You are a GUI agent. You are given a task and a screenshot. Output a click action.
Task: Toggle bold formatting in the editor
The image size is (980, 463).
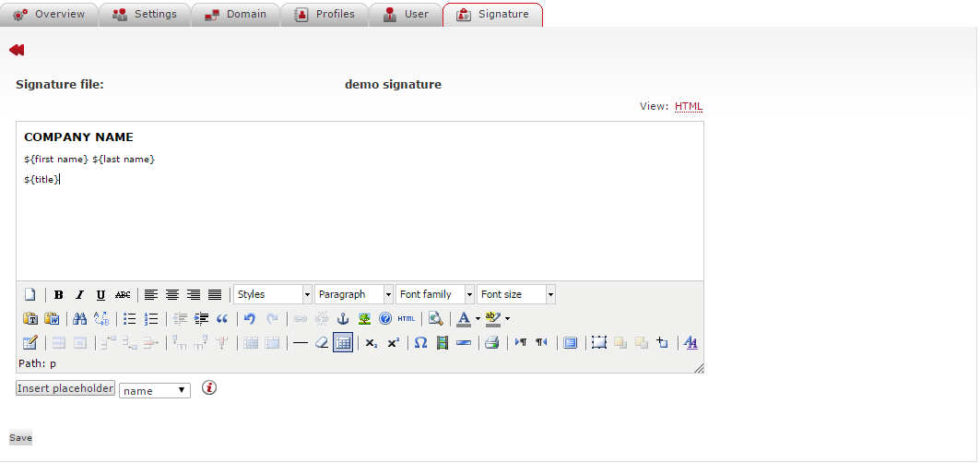tap(59, 295)
